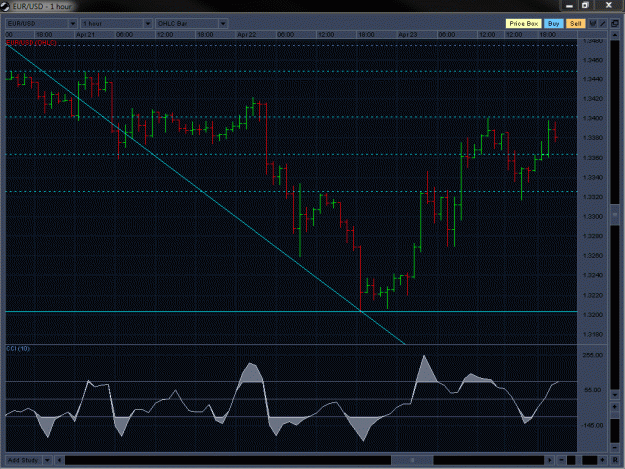The width and height of the screenshot is (625, 469).
Task: Click the application icon in the title bar
Action: point(5,6)
